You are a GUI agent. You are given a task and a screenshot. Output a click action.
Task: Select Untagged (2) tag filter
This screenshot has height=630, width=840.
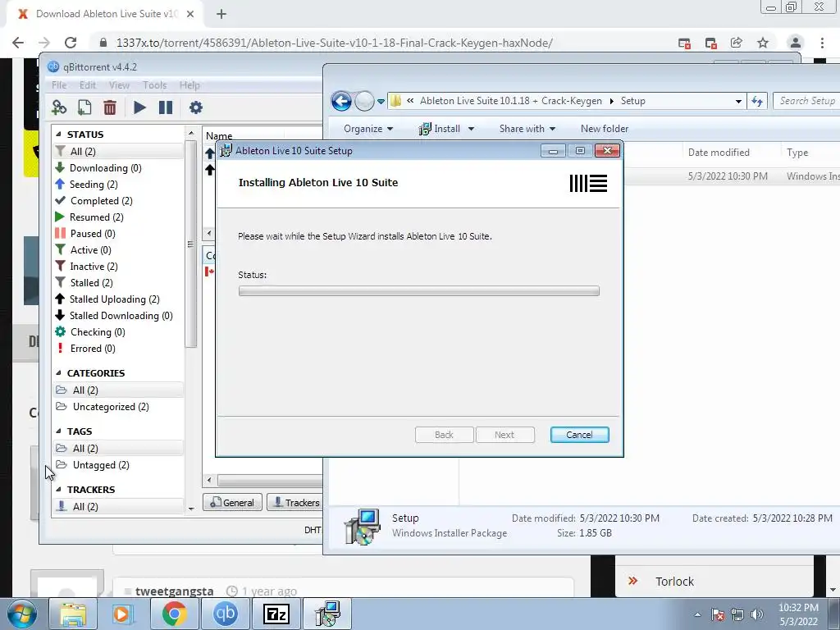[x=101, y=465]
